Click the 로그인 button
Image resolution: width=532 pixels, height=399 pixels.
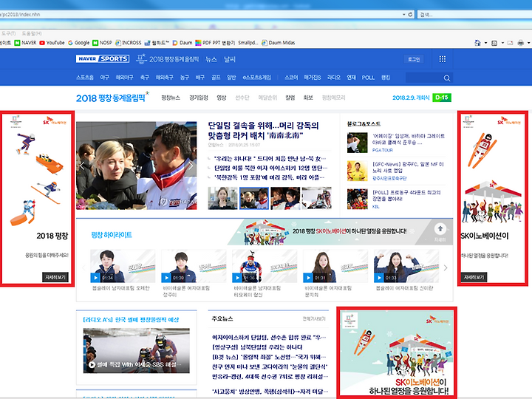(414, 59)
